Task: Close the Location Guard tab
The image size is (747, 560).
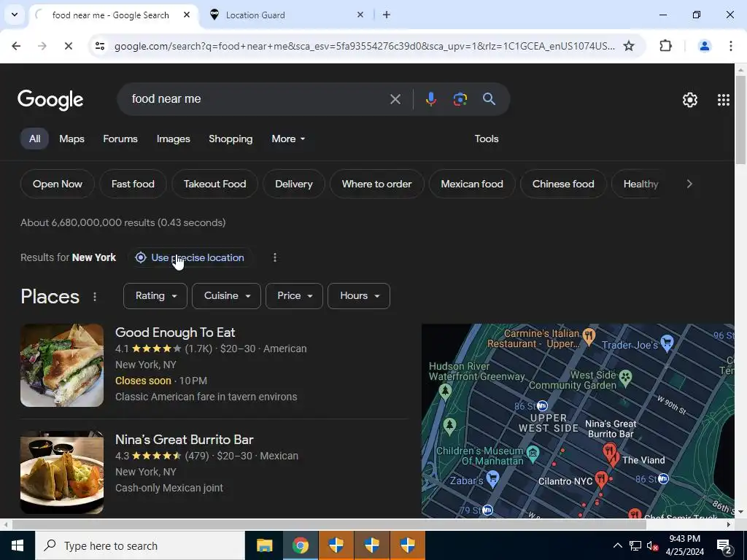Action: tap(360, 15)
